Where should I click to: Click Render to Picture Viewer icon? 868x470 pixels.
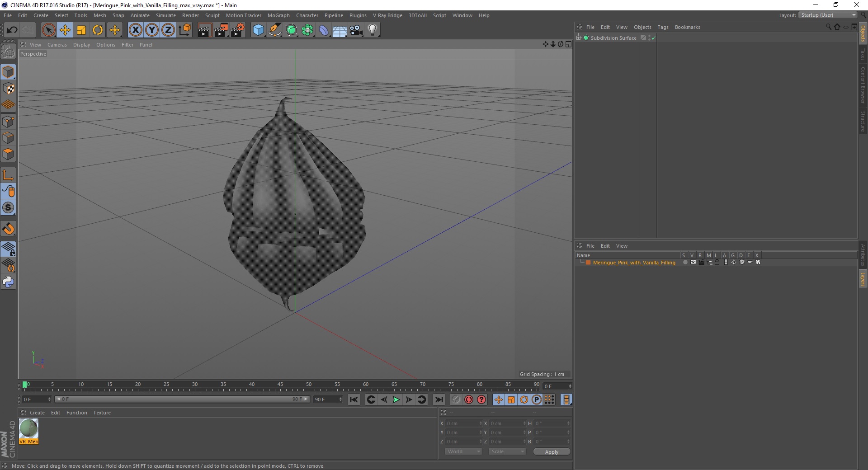[x=221, y=30]
